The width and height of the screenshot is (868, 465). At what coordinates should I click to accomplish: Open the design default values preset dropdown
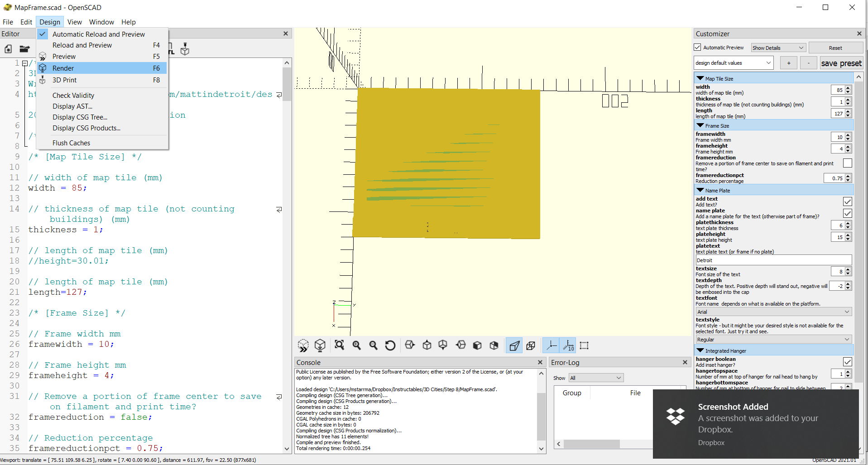(733, 63)
